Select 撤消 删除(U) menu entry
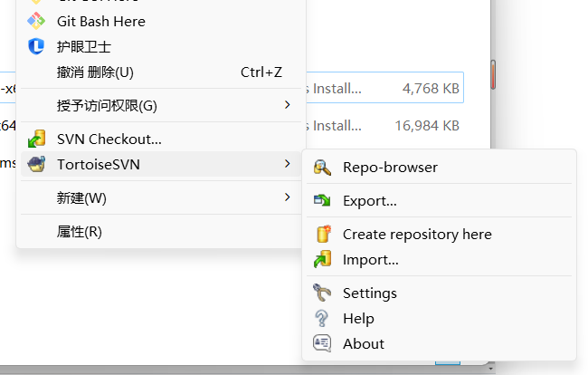 [95, 72]
